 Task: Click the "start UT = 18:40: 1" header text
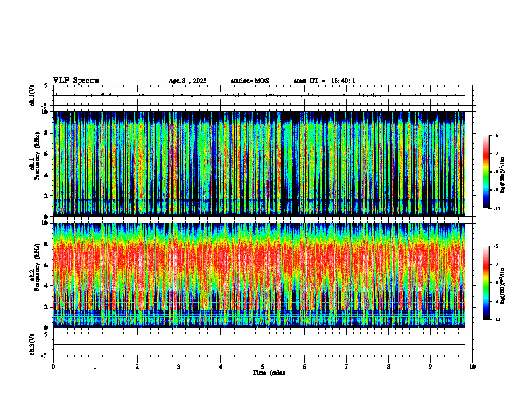[324, 81]
